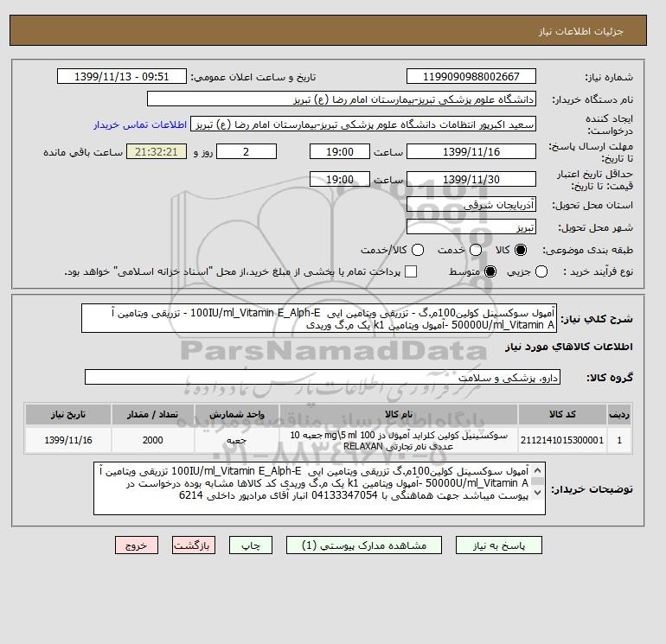The width and height of the screenshot is (666, 644).
Task: Click the delivery city تبریز field
Action: (x=471, y=227)
